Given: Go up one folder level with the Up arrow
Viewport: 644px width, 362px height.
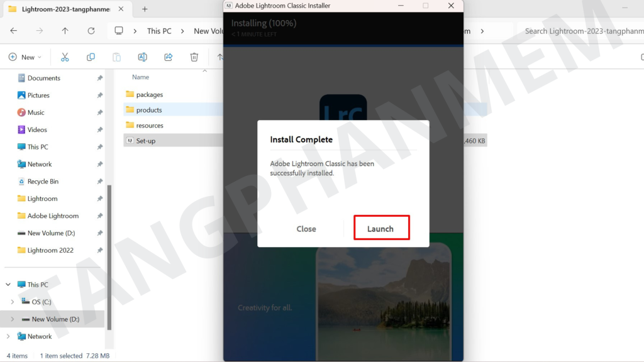Looking at the screenshot, I should (x=65, y=31).
